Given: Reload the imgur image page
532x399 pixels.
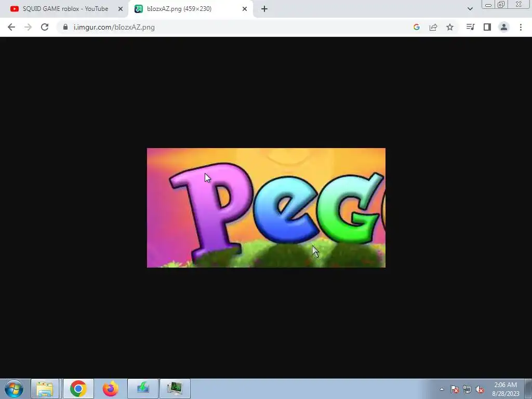Looking at the screenshot, I should (x=45, y=27).
